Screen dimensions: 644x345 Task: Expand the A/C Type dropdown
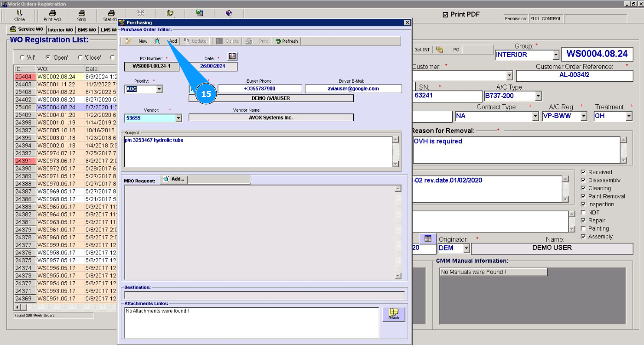[x=538, y=96]
